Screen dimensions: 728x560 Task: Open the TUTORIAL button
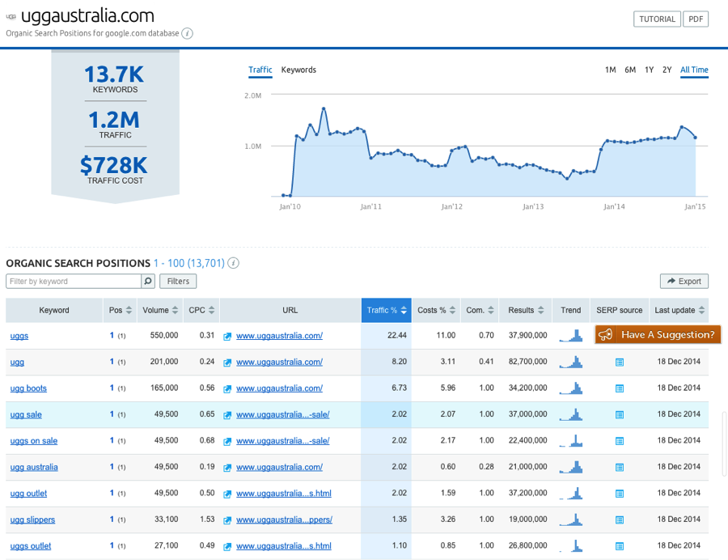tap(657, 19)
